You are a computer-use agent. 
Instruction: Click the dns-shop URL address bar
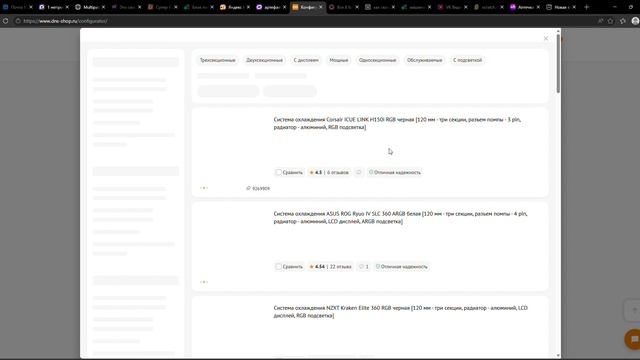tap(286, 21)
